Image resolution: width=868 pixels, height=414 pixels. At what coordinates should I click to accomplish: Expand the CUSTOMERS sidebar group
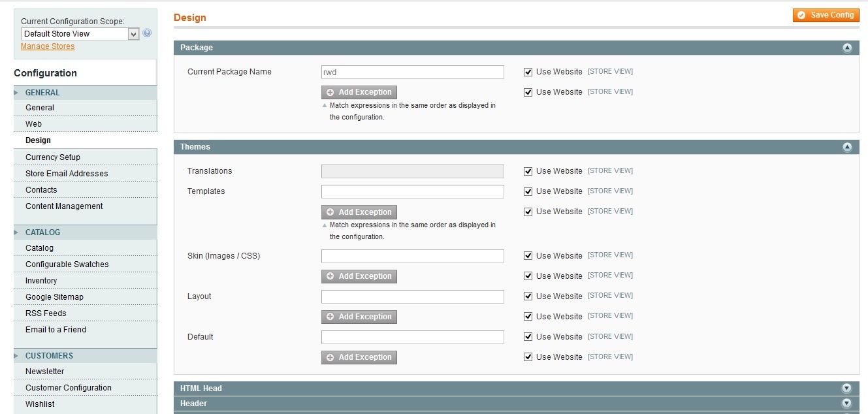pyautogui.click(x=85, y=356)
